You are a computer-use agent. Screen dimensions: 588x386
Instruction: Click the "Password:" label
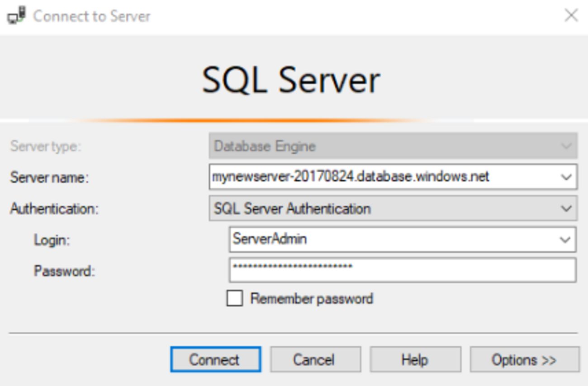coord(64,271)
